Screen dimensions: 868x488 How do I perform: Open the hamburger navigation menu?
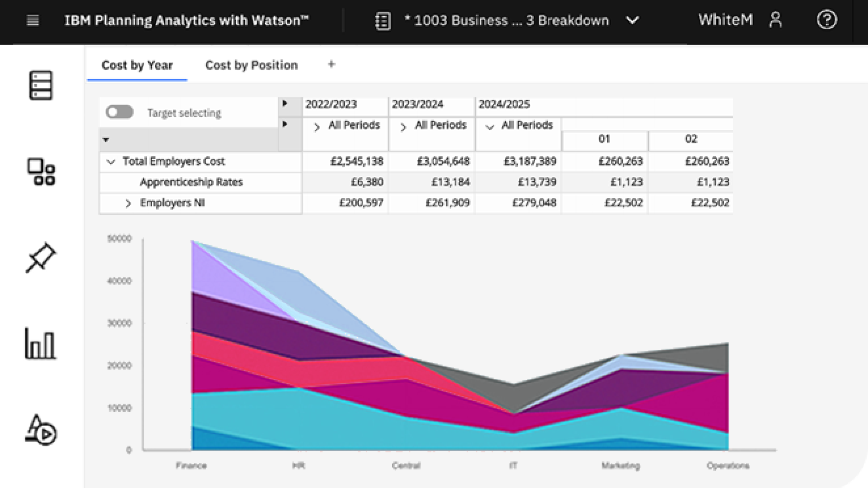(x=33, y=20)
